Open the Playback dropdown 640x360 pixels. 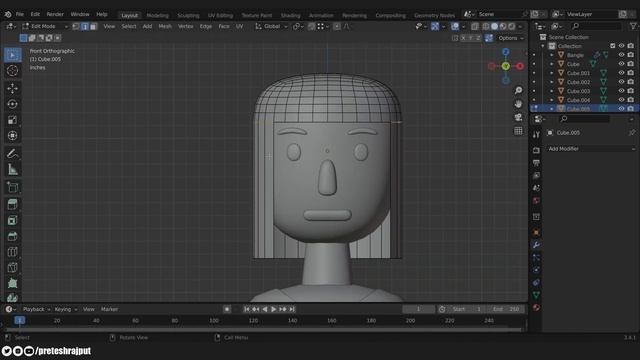[x=36, y=309]
